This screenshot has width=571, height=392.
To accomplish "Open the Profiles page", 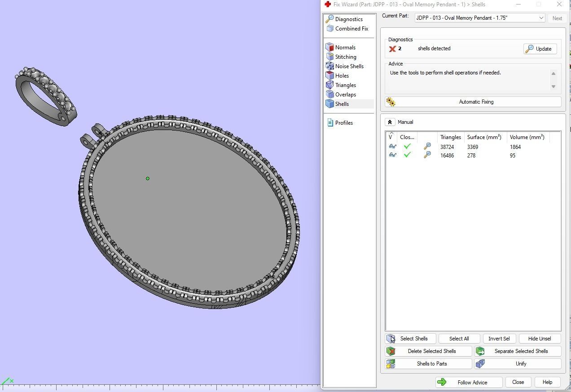I will coord(344,123).
